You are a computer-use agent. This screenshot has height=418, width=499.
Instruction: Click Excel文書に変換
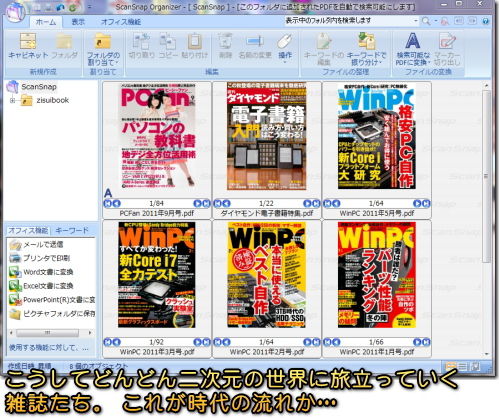tap(41, 286)
